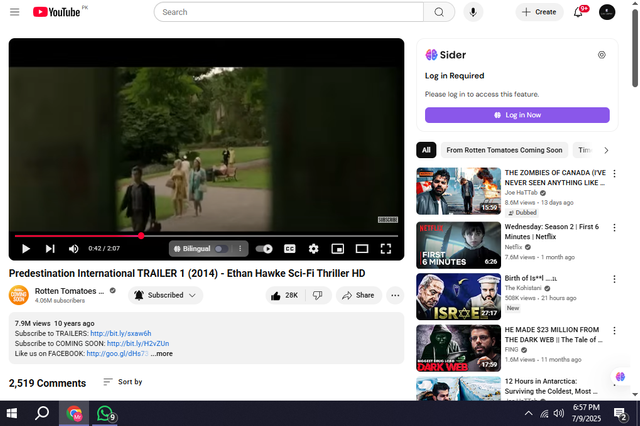Open player settings gear
Viewport: 640px width, 426px height.
313,248
